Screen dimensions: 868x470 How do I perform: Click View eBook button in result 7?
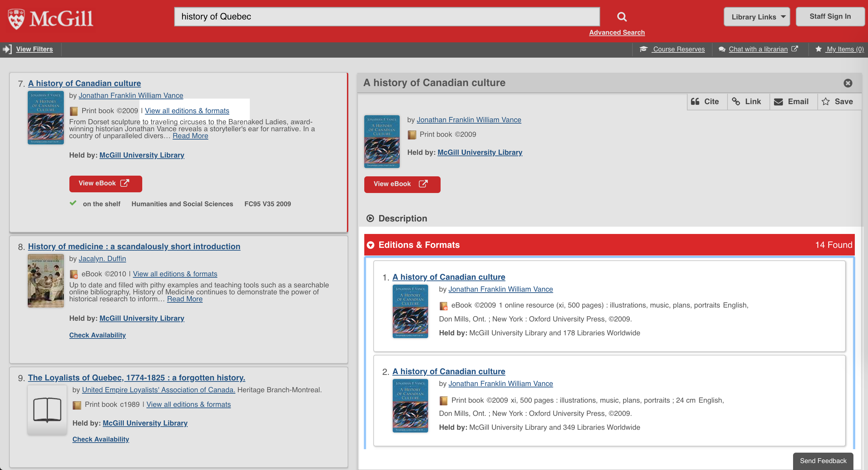106,184
